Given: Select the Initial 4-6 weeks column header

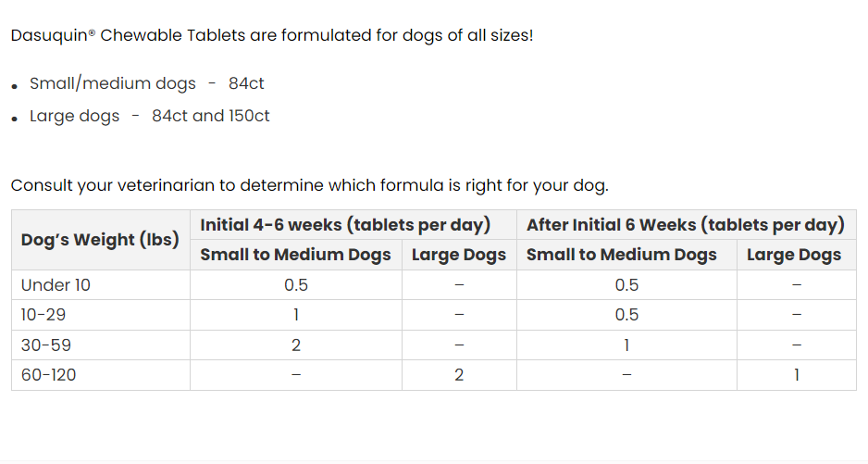Looking at the screenshot, I should click(345, 224).
